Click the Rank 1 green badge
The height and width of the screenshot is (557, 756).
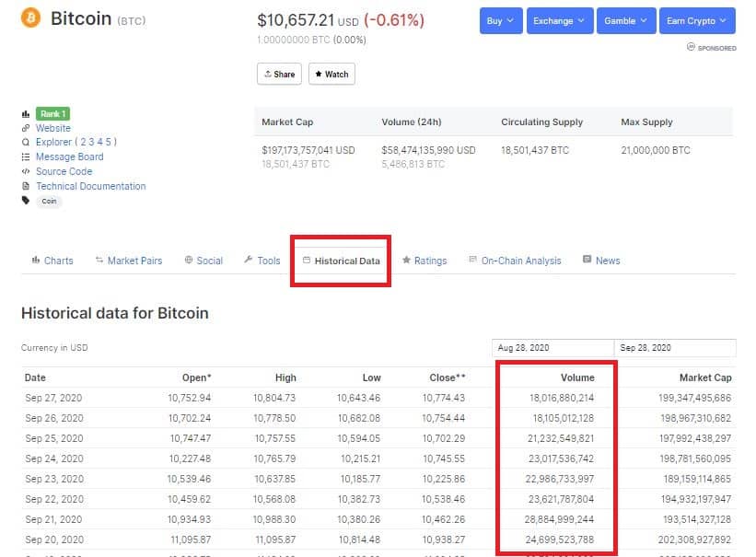[52, 113]
